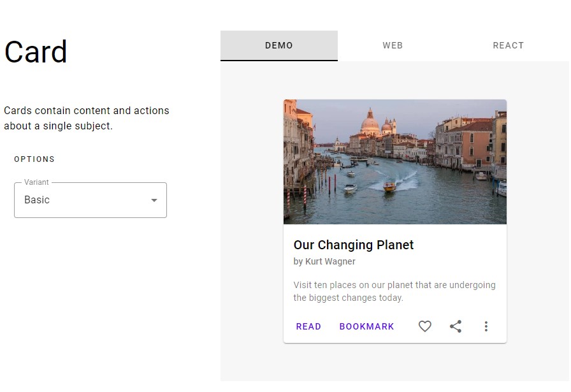Open the three-dot more options menu
Viewport: 571px width, 392px height.
486,326
